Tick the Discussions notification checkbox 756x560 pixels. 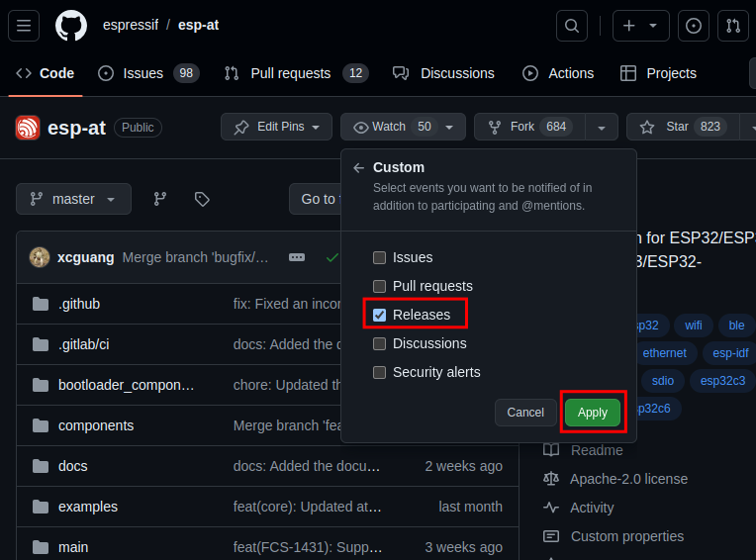(379, 343)
